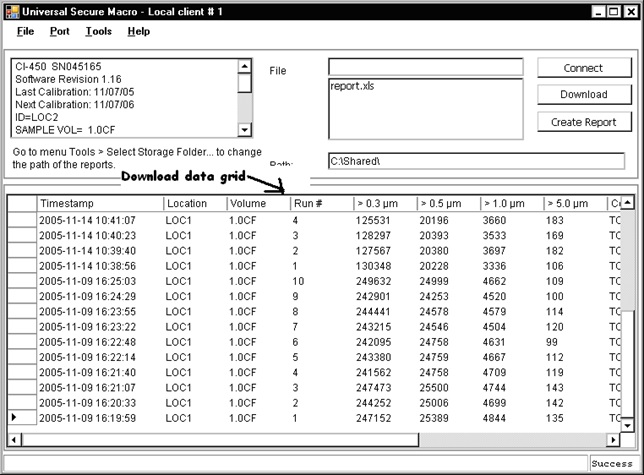The height and width of the screenshot is (475, 644).
Task: Select timestamp 2005-11-09 16:23:55
Action: click(x=87, y=312)
